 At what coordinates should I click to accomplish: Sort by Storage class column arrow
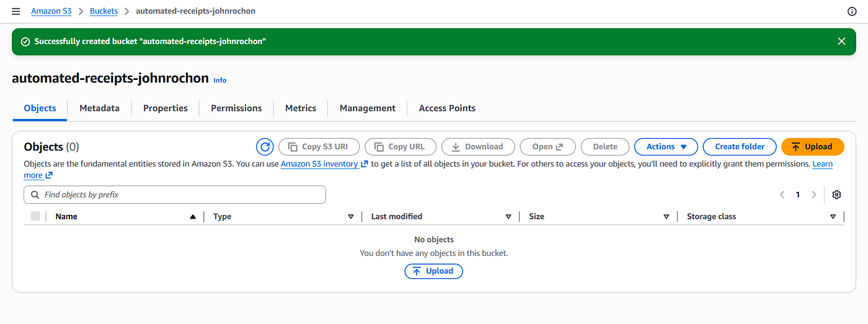click(833, 217)
